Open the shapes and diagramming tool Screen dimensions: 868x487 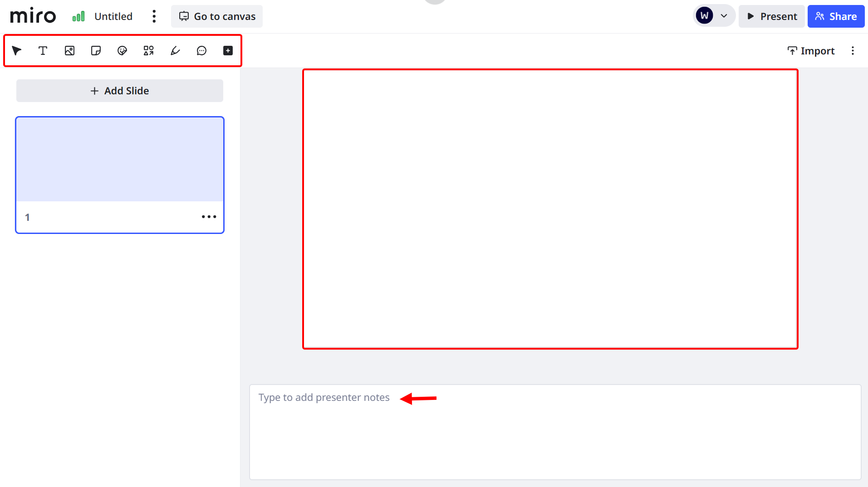point(148,50)
